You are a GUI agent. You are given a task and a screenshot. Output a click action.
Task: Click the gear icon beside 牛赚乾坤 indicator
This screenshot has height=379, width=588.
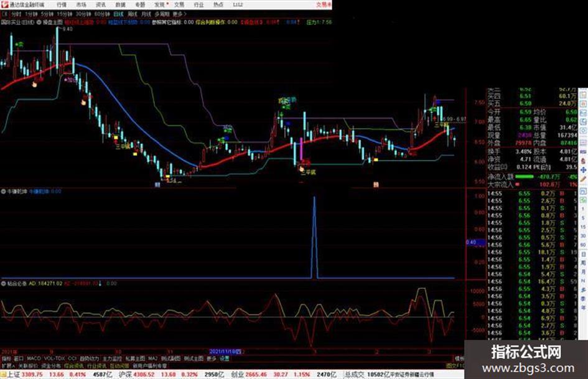click(3, 192)
